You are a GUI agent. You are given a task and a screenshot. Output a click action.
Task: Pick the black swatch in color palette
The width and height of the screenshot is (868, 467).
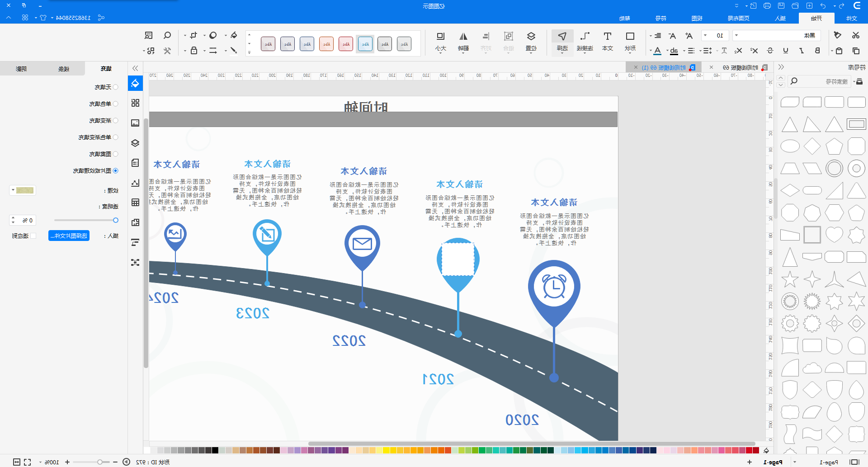click(215, 450)
